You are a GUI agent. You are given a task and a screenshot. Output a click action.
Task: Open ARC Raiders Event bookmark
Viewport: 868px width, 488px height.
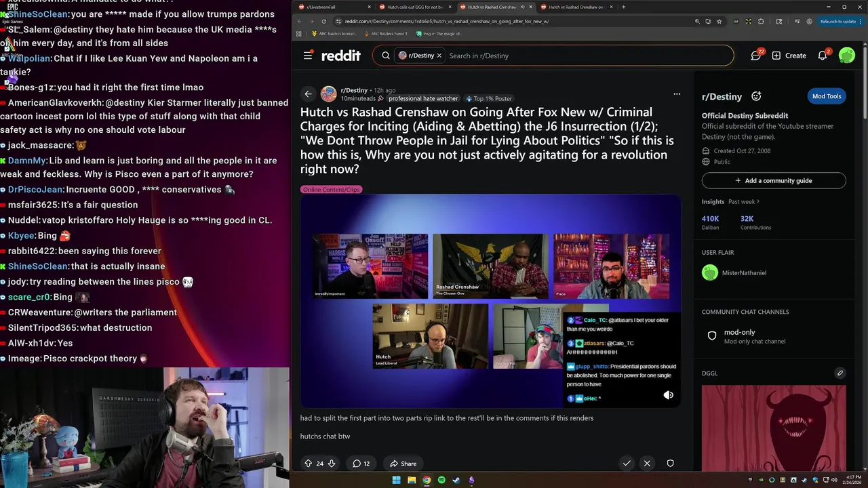point(387,33)
